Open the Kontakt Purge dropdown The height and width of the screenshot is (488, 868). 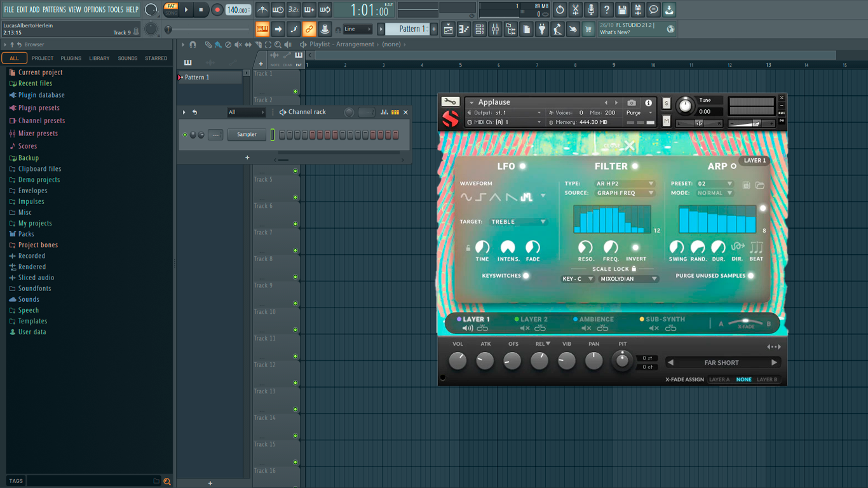(x=639, y=112)
